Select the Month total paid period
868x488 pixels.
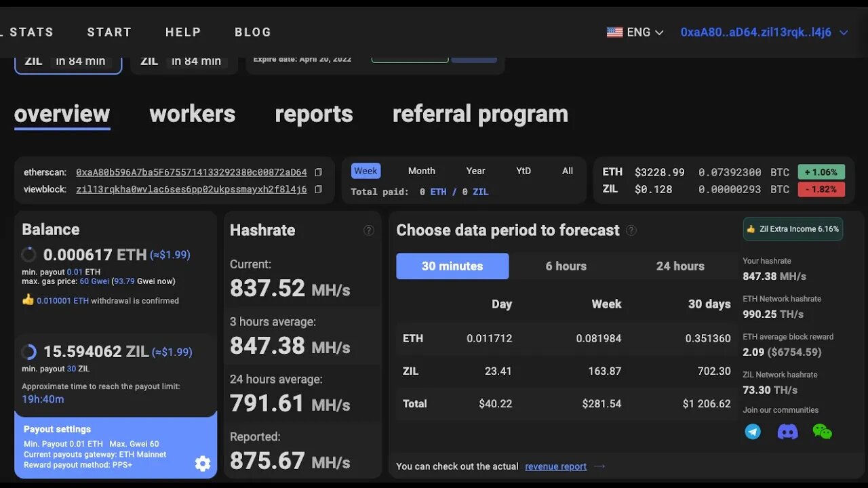(x=422, y=171)
